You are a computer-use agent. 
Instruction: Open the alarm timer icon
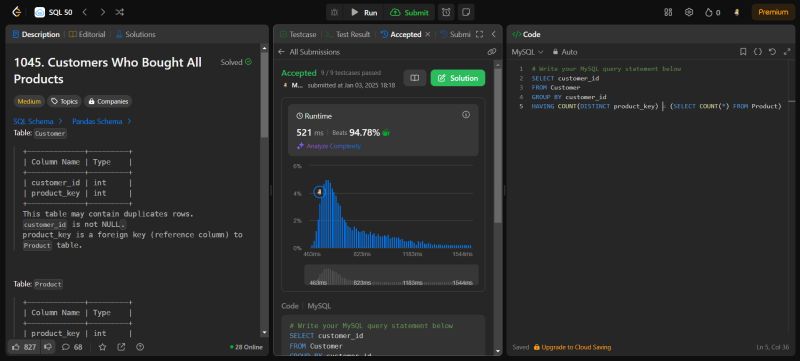pyautogui.click(x=446, y=12)
